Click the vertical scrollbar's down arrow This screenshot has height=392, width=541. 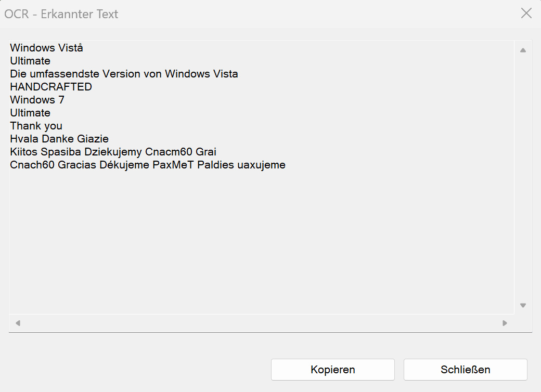coord(523,305)
